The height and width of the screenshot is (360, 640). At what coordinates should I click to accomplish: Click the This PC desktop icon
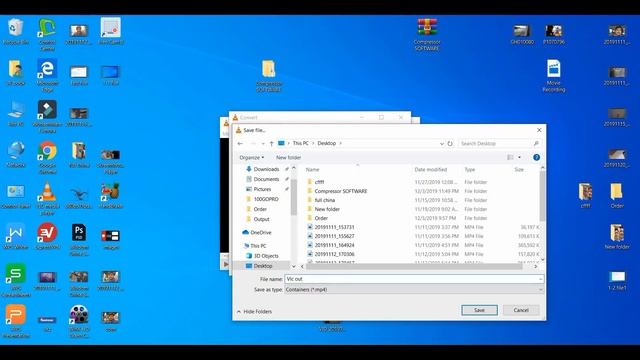pos(16,113)
